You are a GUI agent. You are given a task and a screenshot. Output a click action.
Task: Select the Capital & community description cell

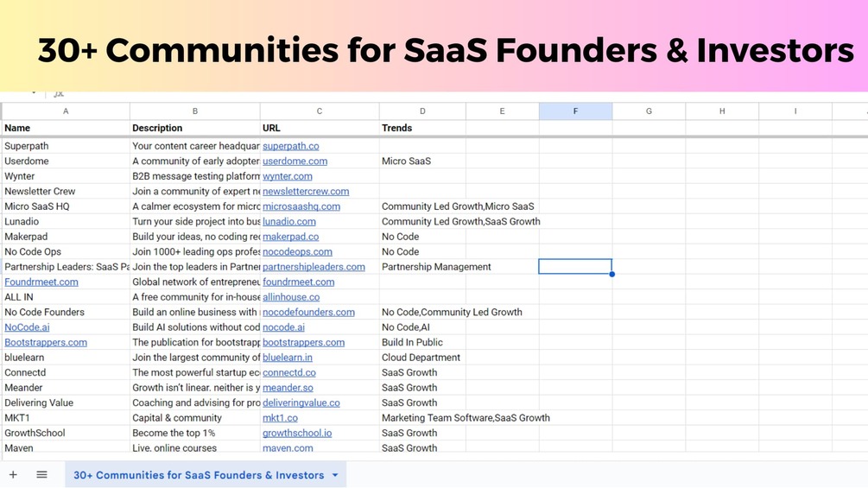195,418
